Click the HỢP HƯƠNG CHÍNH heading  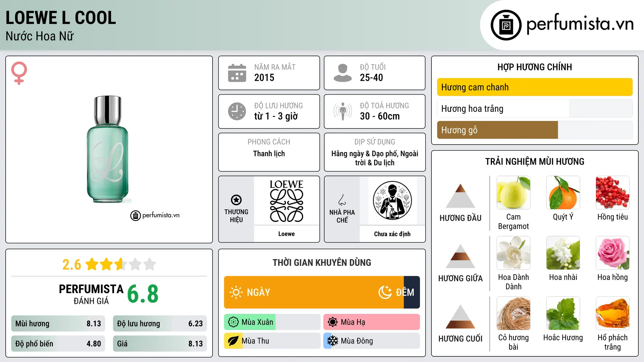[x=535, y=67]
